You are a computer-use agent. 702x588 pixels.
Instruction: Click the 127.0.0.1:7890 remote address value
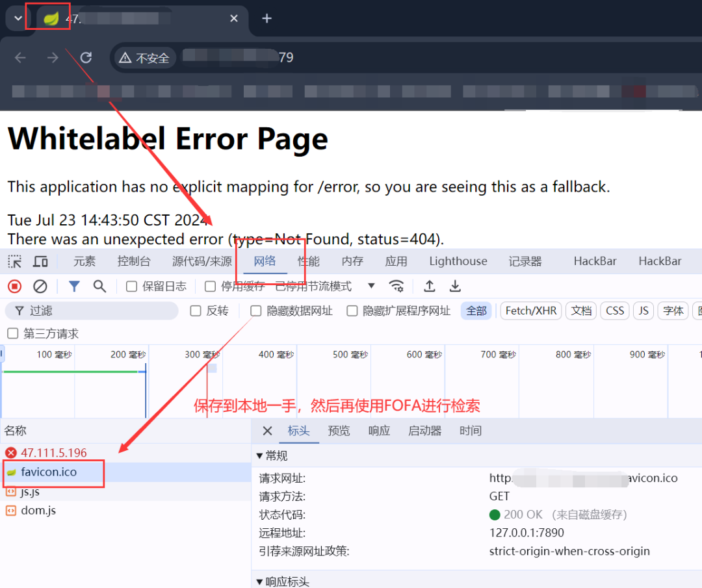click(x=526, y=533)
